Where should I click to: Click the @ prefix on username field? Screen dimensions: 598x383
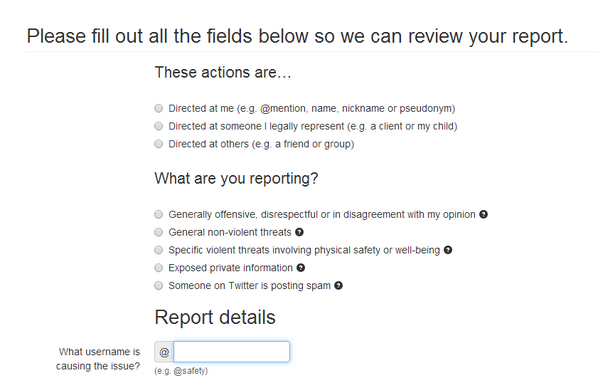(x=164, y=352)
